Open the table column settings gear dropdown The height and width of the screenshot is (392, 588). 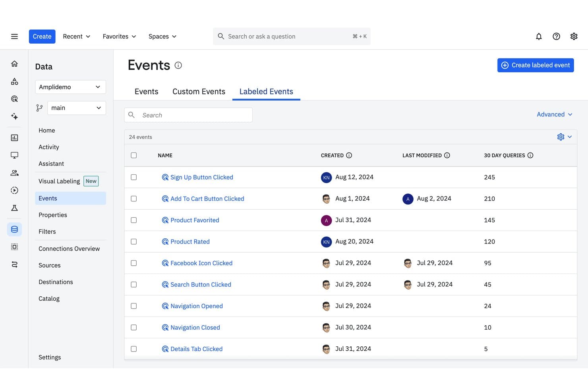click(x=565, y=137)
